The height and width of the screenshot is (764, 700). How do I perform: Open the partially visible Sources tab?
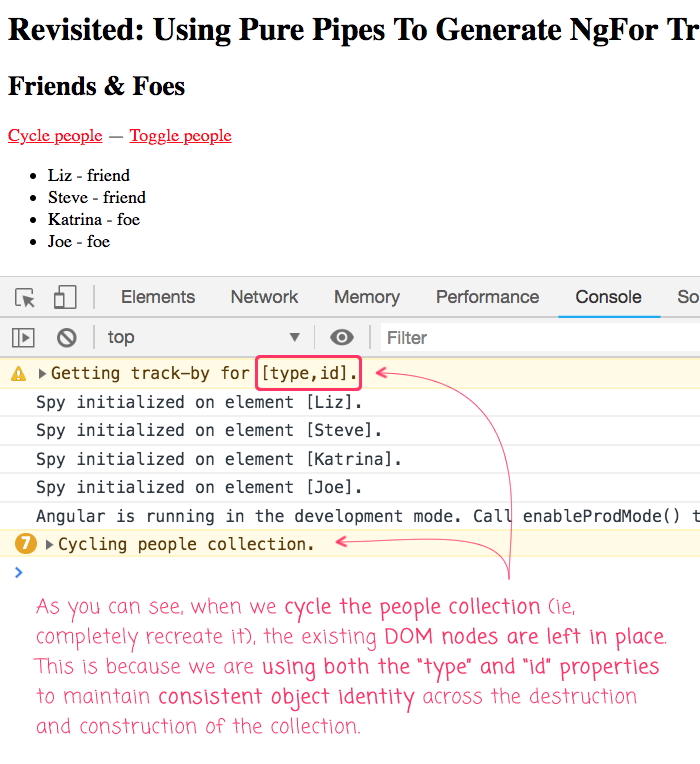688,297
